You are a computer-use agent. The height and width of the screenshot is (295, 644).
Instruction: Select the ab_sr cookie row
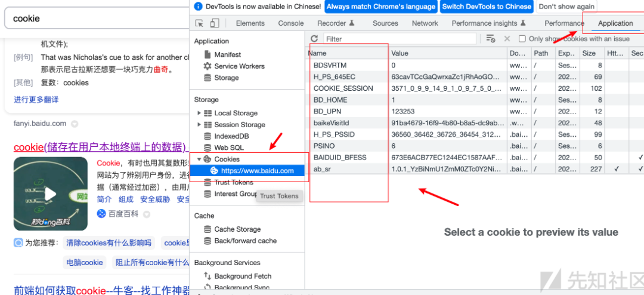click(475, 168)
